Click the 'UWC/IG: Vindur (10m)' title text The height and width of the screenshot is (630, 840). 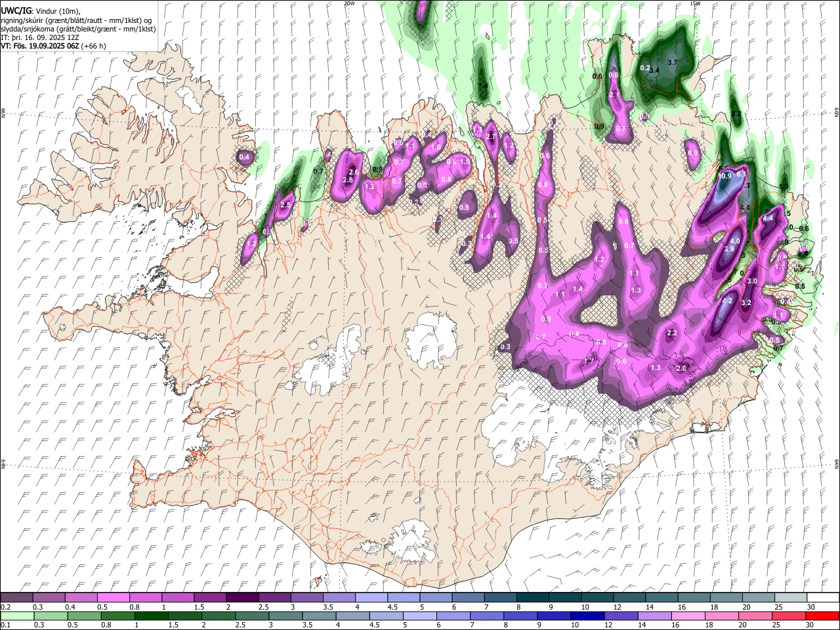coord(41,10)
